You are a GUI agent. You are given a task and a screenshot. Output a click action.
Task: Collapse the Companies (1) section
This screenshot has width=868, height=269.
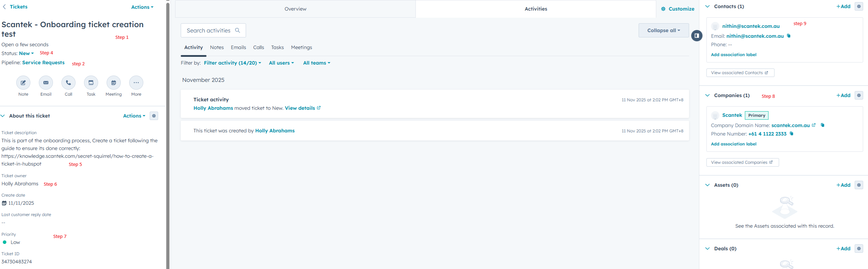[x=707, y=95]
